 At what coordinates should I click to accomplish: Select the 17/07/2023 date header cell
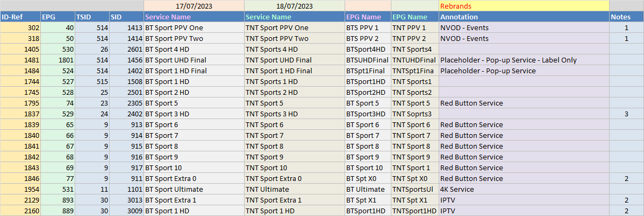click(x=194, y=6)
